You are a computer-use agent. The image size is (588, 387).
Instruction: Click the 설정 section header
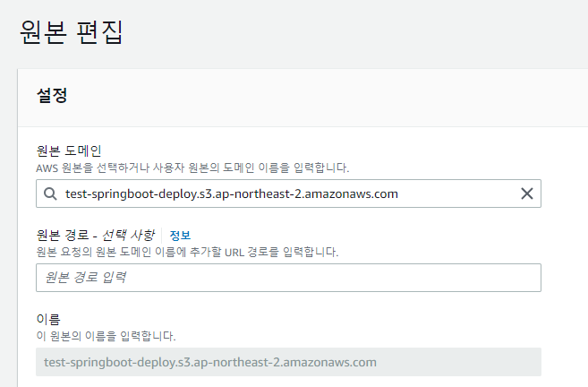(52, 95)
